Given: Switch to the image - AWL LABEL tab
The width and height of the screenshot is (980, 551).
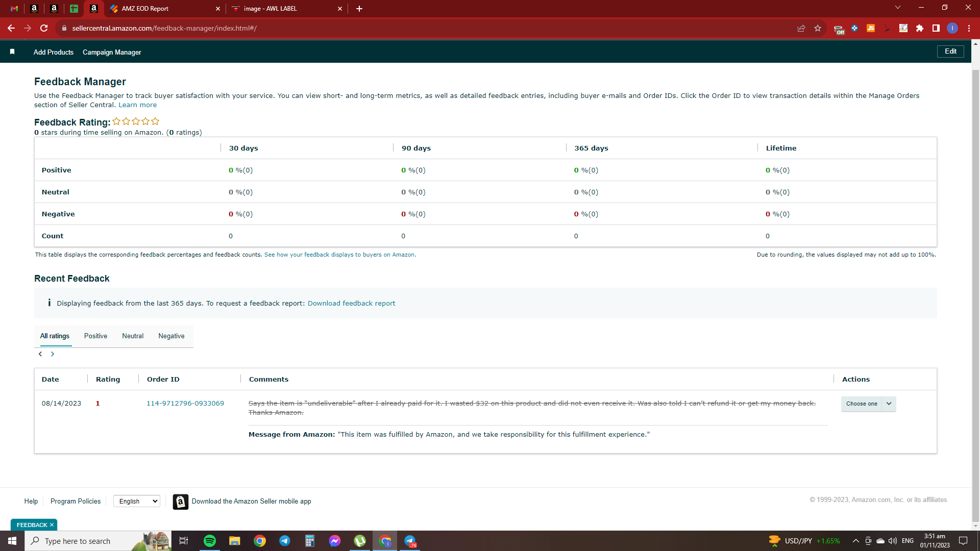Looking at the screenshot, I should pyautogui.click(x=286, y=9).
